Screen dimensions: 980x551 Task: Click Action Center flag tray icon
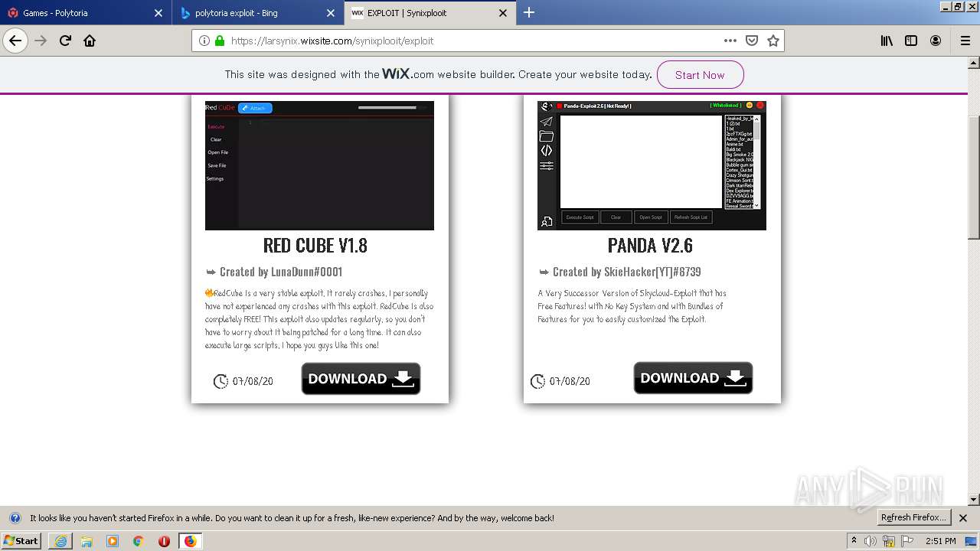click(906, 541)
